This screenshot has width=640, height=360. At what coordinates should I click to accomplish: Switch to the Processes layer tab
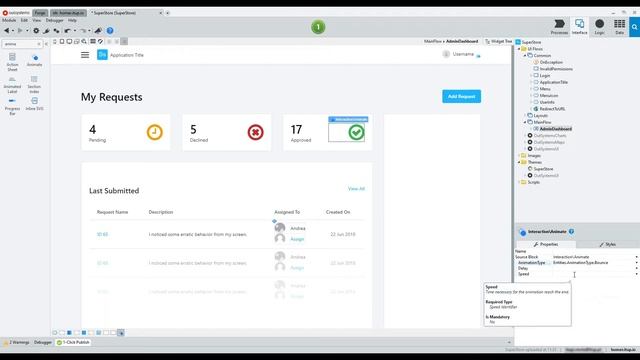(x=559, y=27)
